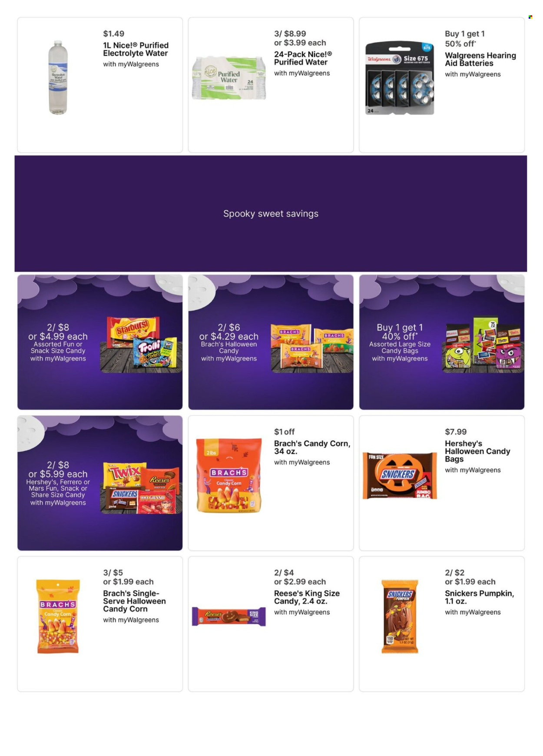543x756 pixels.
Task: Select the Brach's Halloween Candy bags image
Action: click(x=313, y=348)
